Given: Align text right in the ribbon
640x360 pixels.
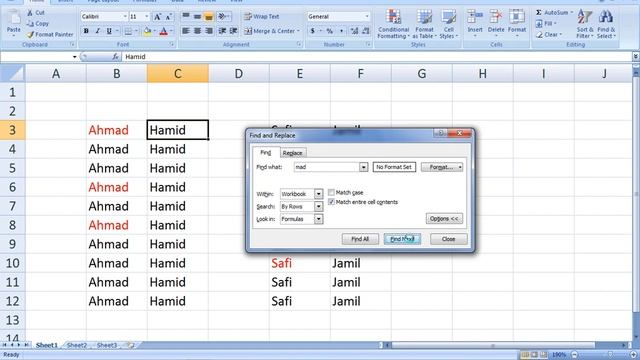Looking at the screenshot, I should point(209,31).
